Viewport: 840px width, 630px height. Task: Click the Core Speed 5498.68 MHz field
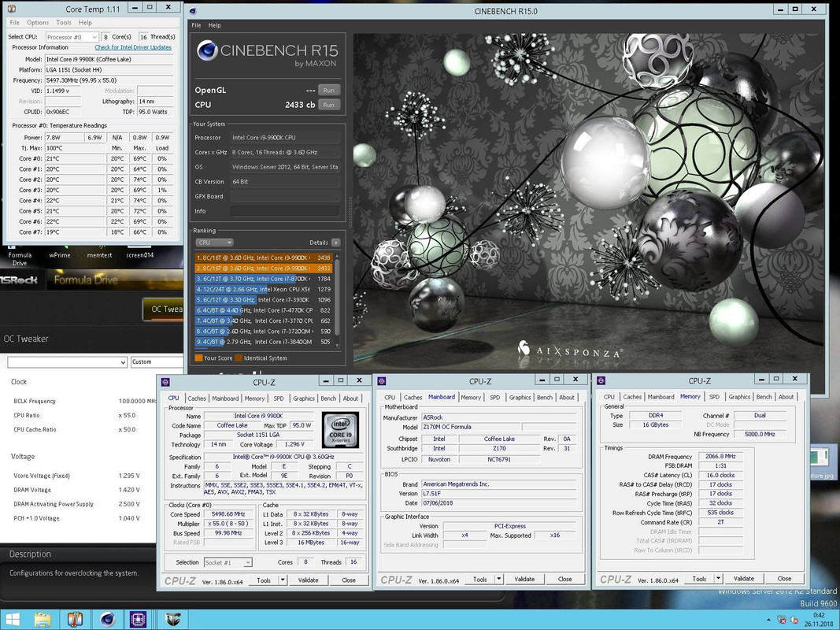[x=228, y=514]
